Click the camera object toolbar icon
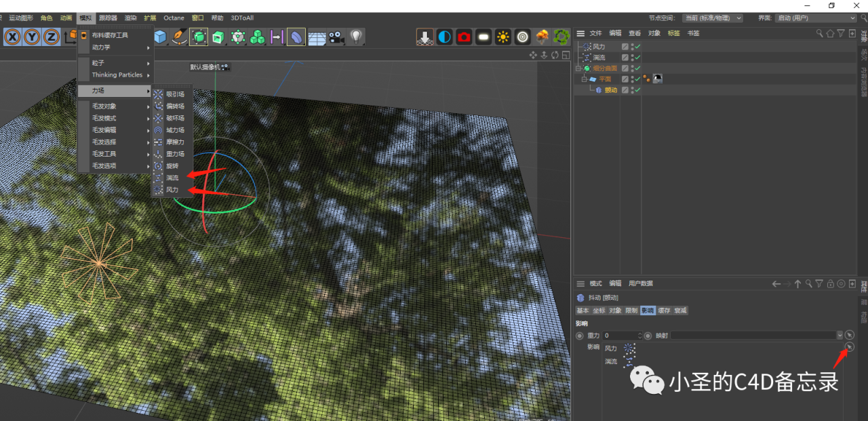Viewport: 868px width, 421px height. [336, 37]
